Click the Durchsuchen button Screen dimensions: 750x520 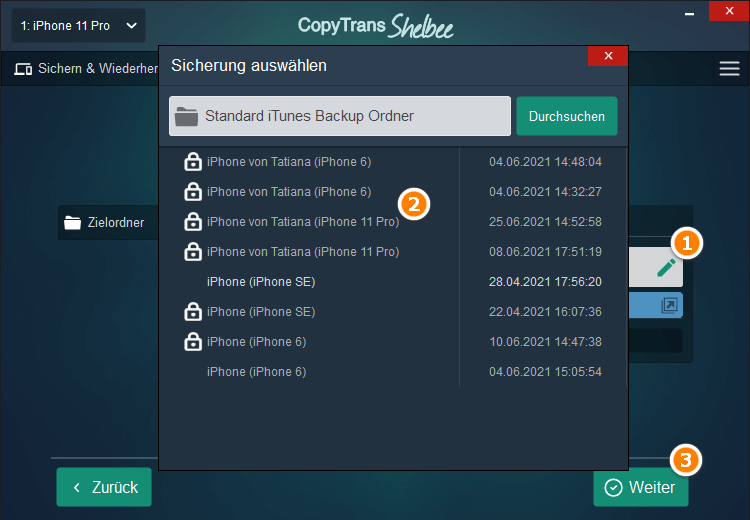567,116
